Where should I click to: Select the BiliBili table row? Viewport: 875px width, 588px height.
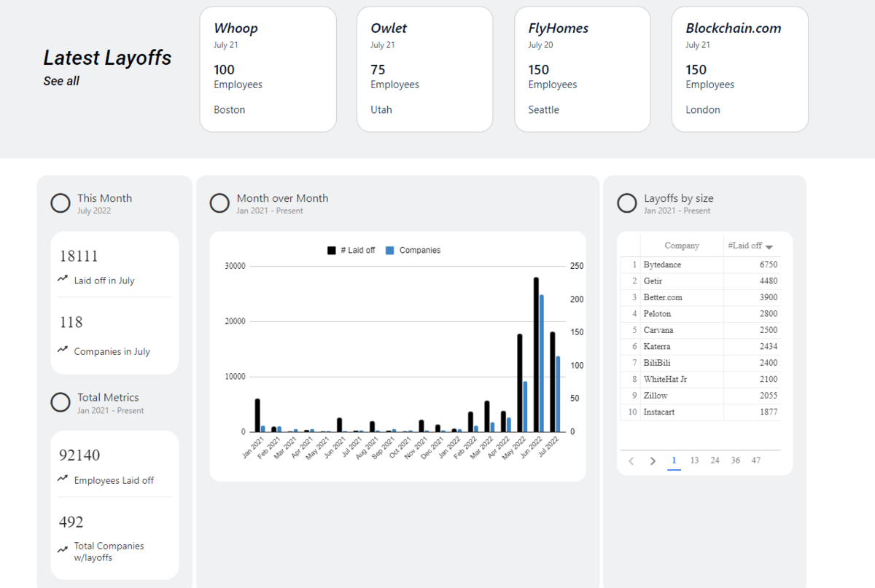pyautogui.click(x=700, y=363)
